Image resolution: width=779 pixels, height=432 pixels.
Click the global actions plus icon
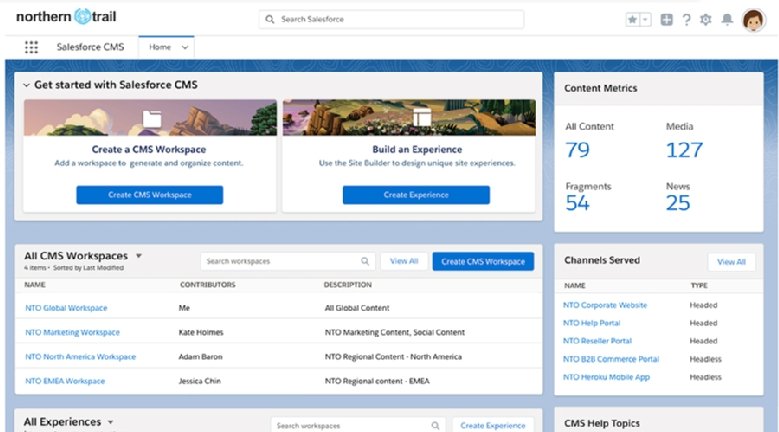tap(666, 19)
